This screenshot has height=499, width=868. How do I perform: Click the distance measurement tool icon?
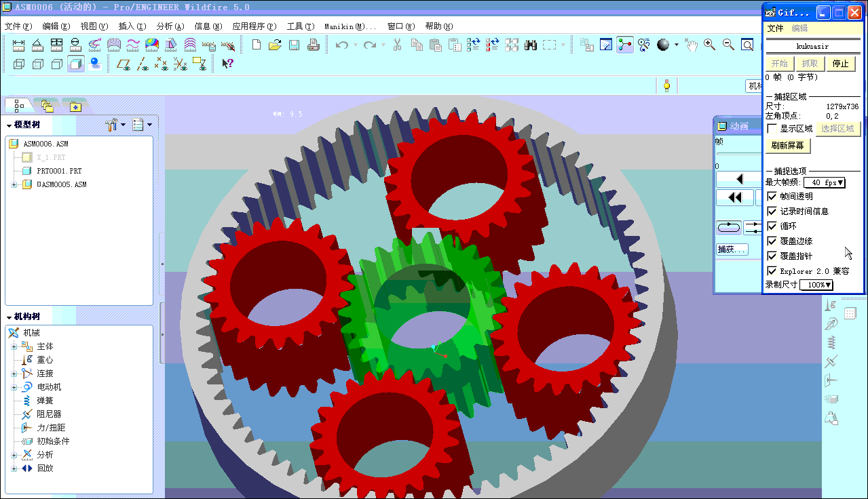19,45
